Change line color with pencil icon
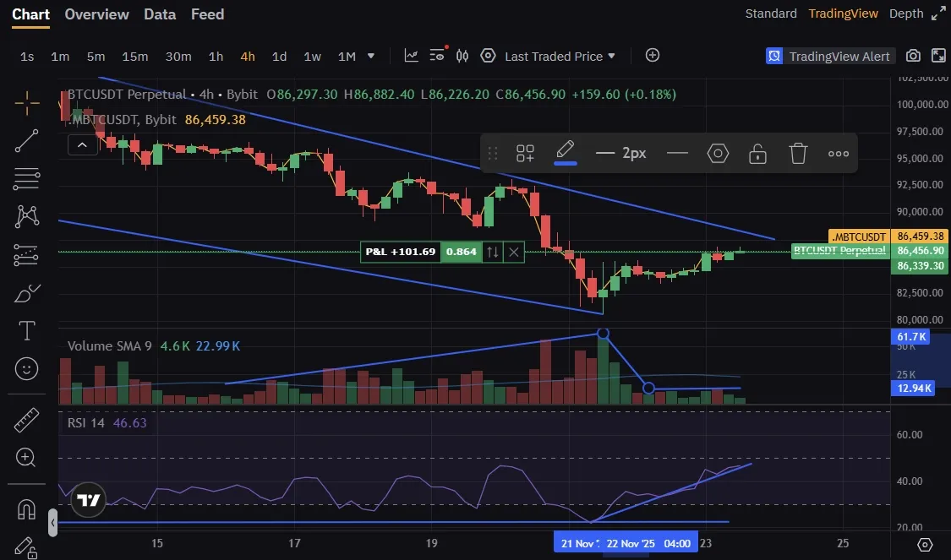The image size is (951, 560). click(x=566, y=152)
